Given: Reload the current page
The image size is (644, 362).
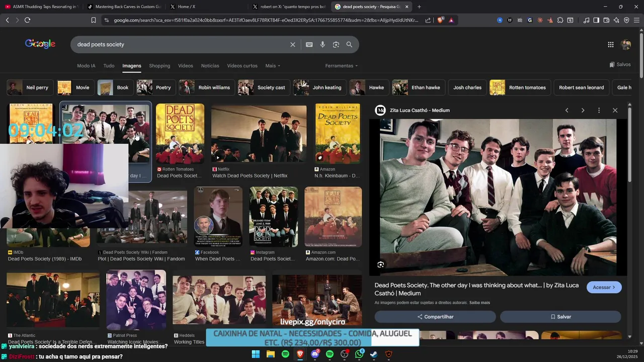Looking at the screenshot, I should coord(27,20).
